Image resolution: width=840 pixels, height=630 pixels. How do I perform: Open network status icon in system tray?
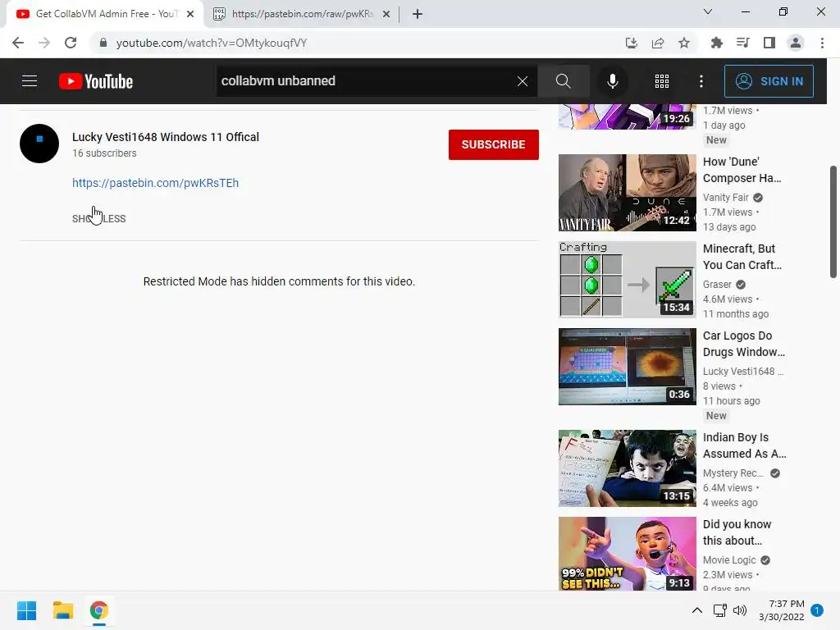tap(720, 610)
